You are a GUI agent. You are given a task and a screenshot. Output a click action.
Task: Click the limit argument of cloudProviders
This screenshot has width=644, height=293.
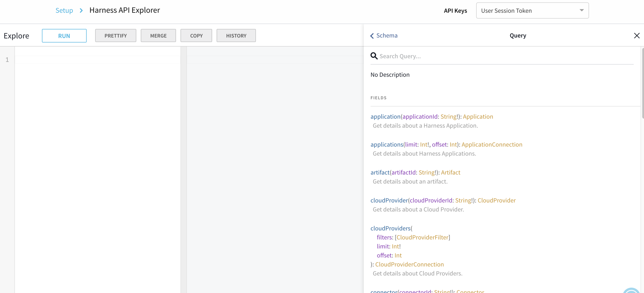(x=383, y=246)
